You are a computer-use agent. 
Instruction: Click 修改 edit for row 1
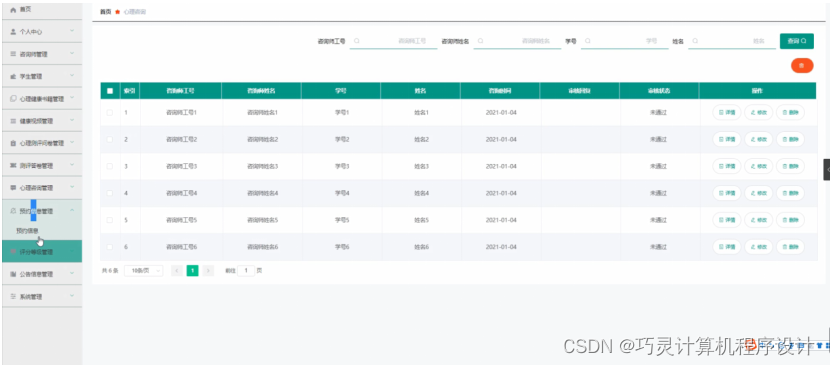pos(759,113)
